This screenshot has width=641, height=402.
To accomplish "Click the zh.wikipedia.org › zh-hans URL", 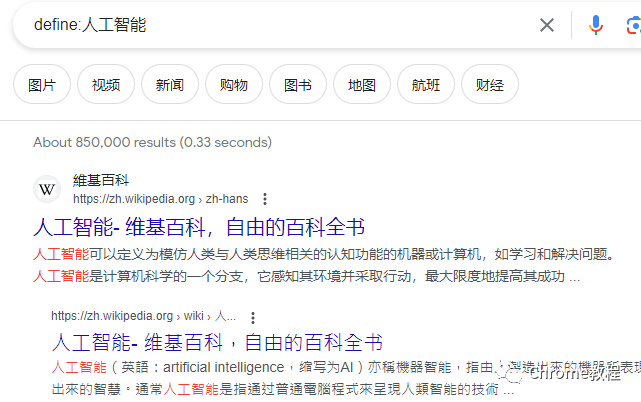I will click(x=161, y=199).
